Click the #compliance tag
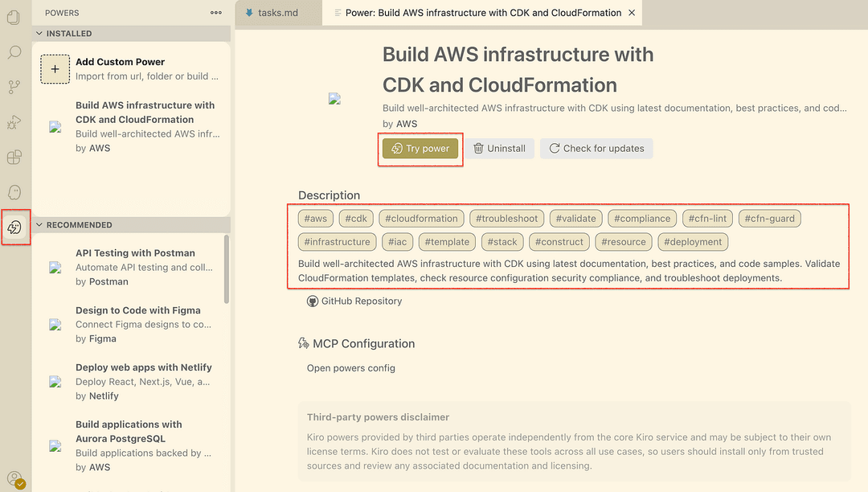The height and width of the screenshot is (492, 868). [x=642, y=219]
